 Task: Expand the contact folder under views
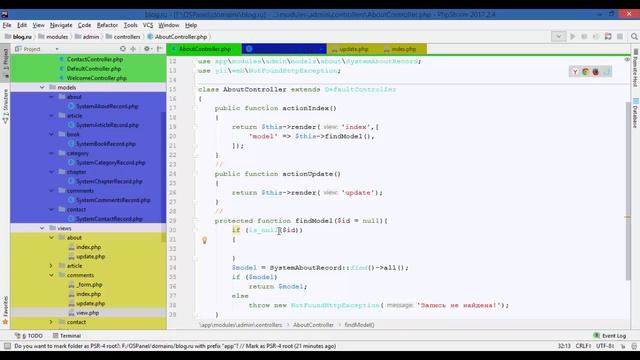[x=51, y=322]
